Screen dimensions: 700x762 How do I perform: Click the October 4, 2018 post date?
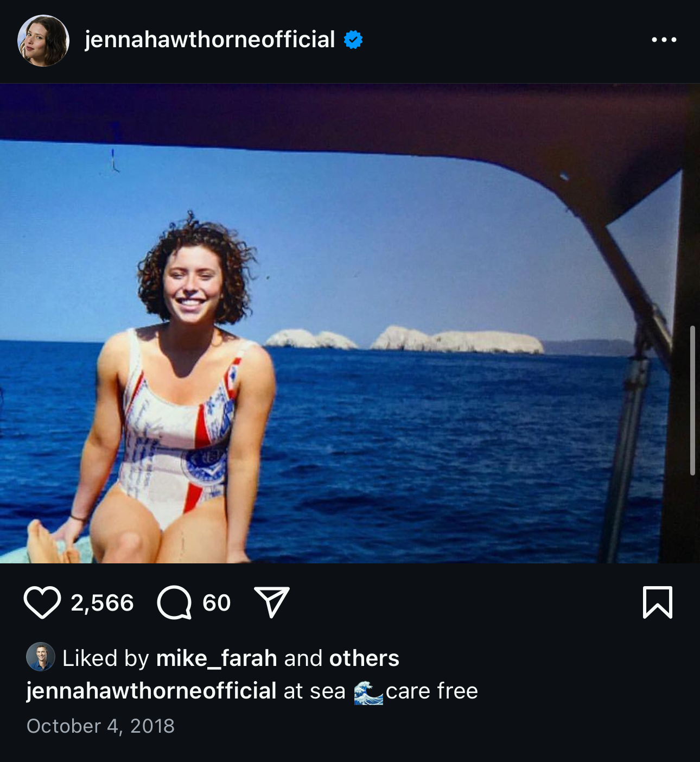pos(100,726)
